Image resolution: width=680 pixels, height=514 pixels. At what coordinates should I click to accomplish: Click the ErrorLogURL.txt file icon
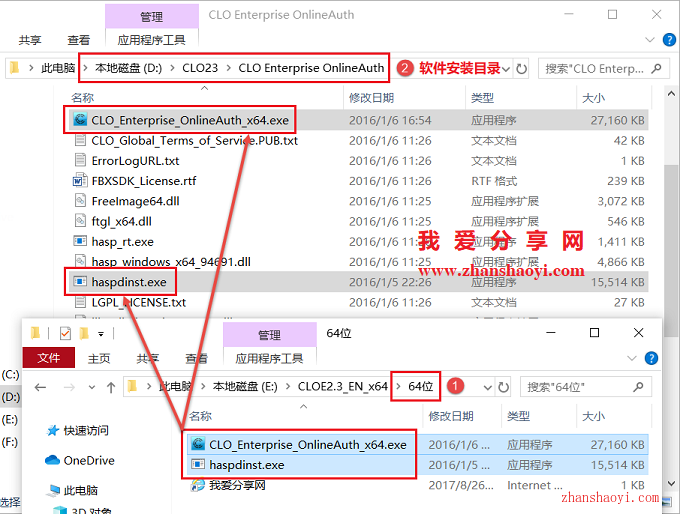tap(80, 160)
